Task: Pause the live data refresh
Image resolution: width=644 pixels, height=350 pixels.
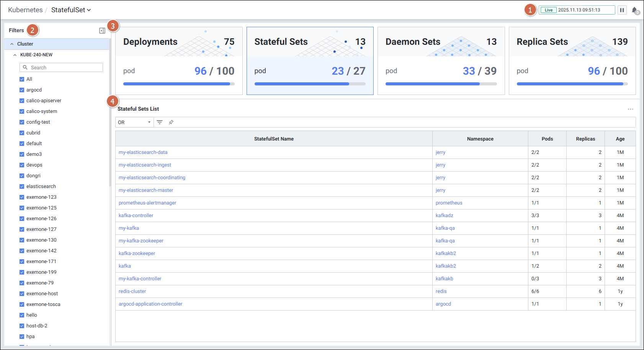Action: [622, 10]
